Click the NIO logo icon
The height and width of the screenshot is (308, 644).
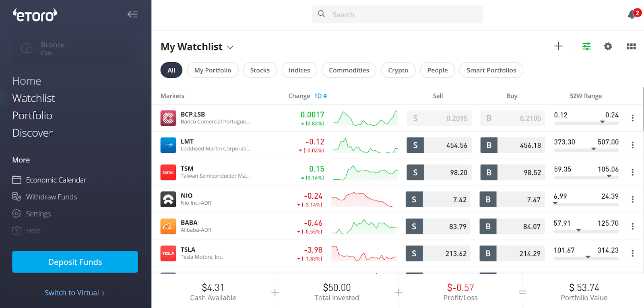point(168,199)
